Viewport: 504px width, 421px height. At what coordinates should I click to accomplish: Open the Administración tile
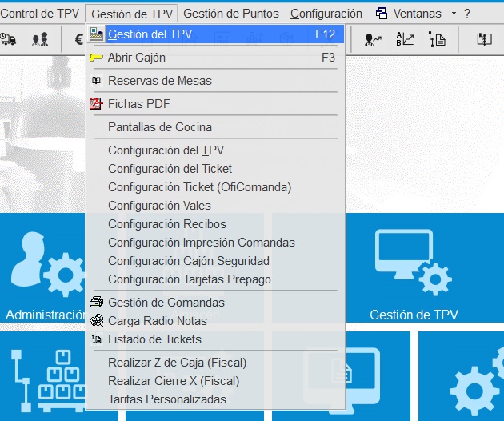point(42,267)
